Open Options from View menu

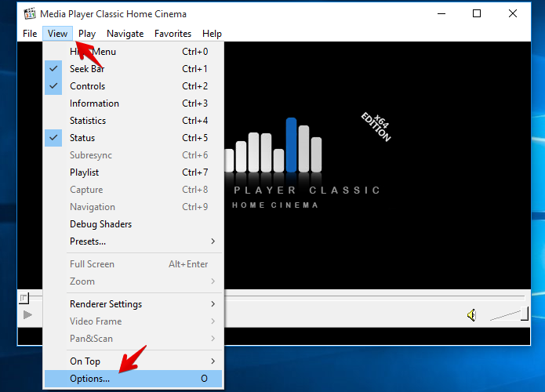point(133,379)
